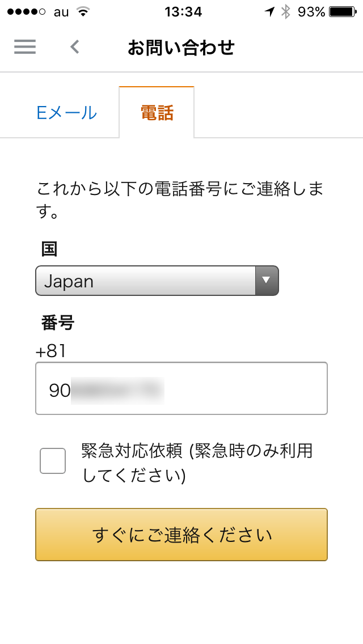Tap the 13:34 clock in status bar
363x644 pixels.
click(x=183, y=12)
